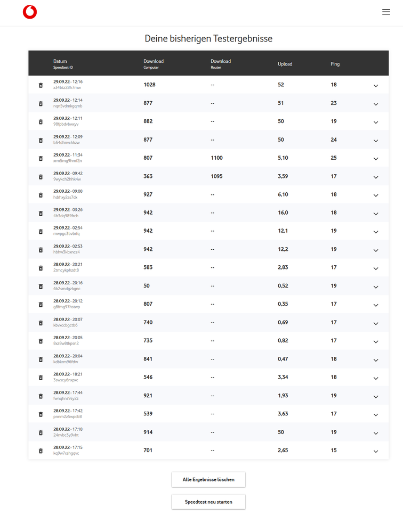403x532 pixels.
Task: Click the Datum column header
Action: (60, 62)
